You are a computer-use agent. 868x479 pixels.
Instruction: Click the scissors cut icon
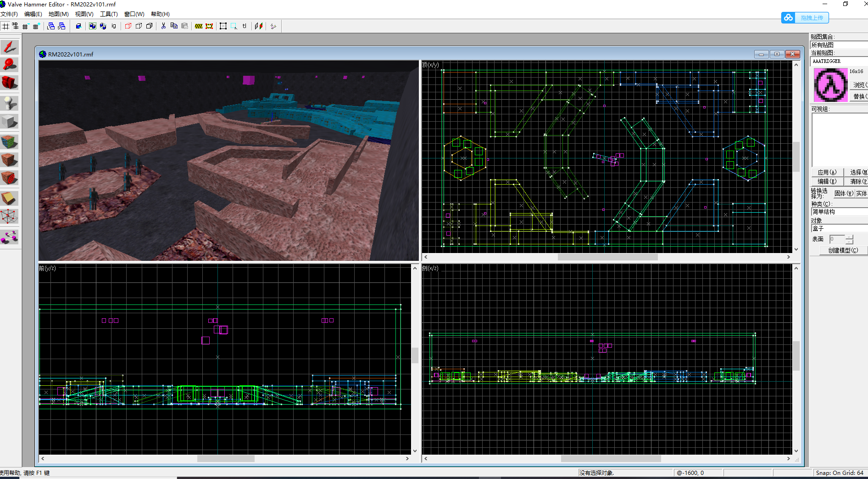[163, 26]
